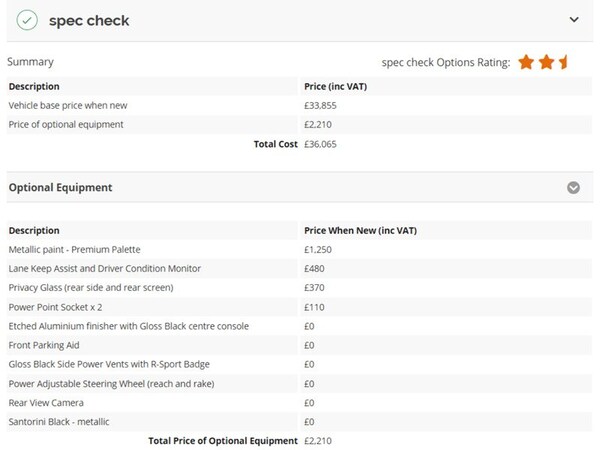
Task: Click Power Point Socket x 2 entry
Action: pyautogui.click(x=56, y=307)
